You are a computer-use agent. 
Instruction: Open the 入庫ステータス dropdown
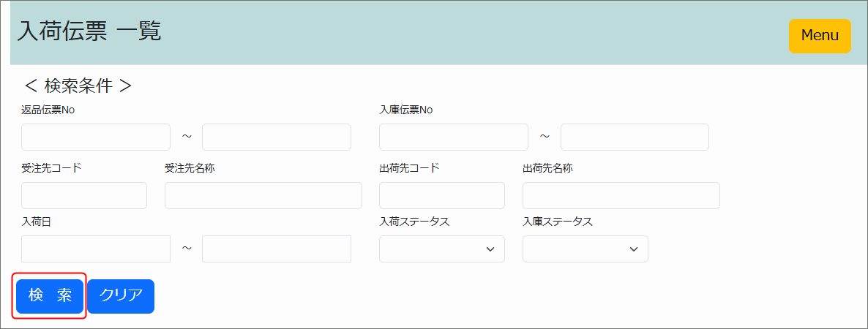click(585, 249)
